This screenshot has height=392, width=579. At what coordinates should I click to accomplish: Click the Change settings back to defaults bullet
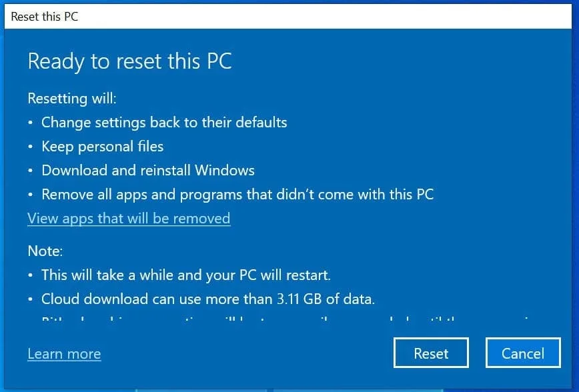(x=164, y=122)
